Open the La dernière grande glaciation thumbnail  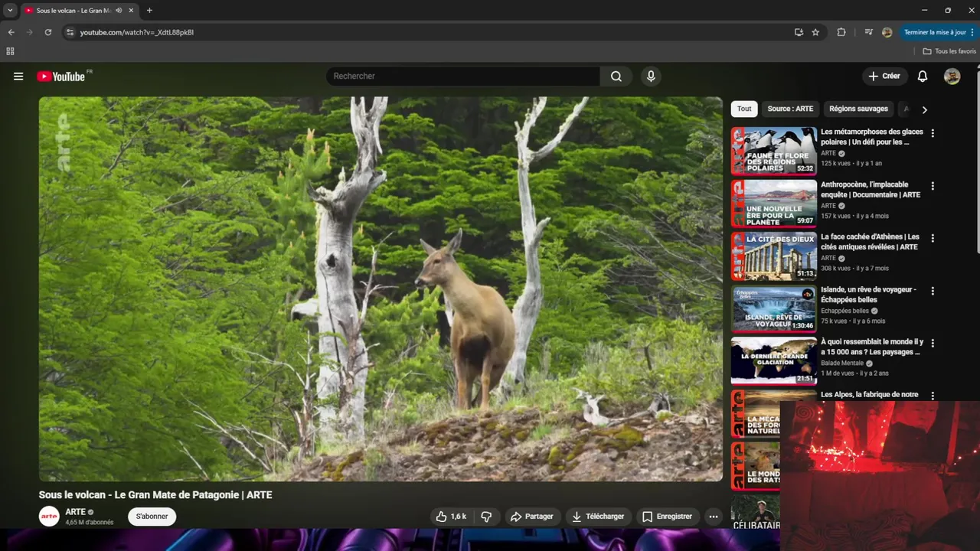coord(773,360)
